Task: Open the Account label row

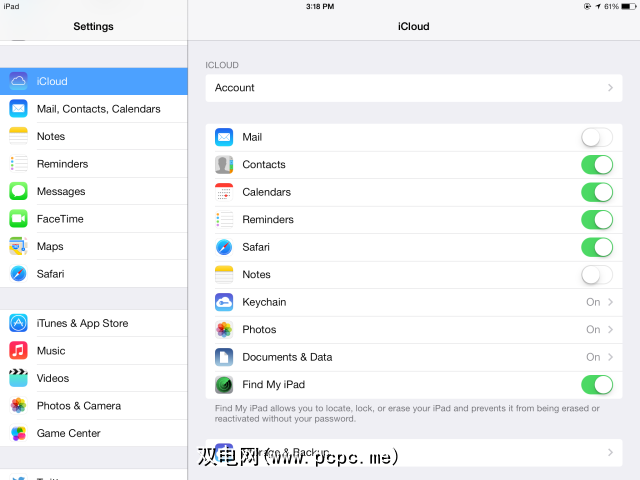Action: point(414,88)
